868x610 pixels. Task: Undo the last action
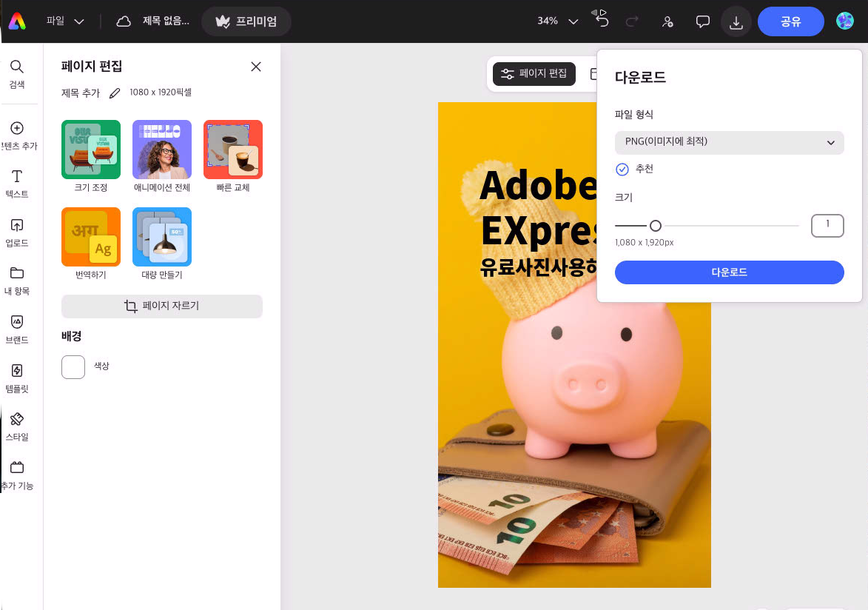point(601,20)
